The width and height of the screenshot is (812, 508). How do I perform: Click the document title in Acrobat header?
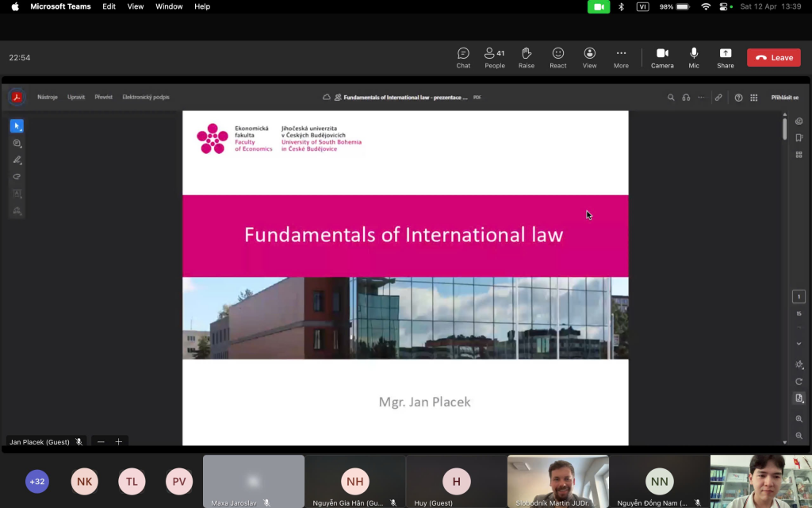pos(405,98)
